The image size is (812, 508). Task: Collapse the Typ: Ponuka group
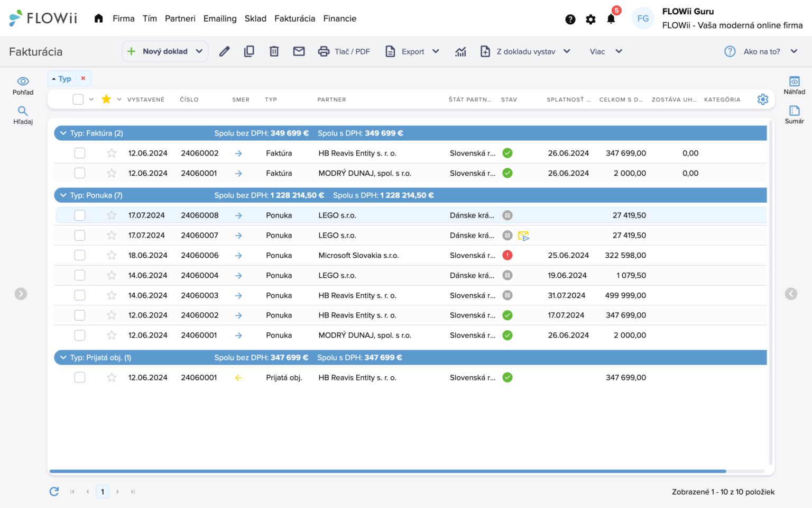pyautogui.click(x=63, y=195)
